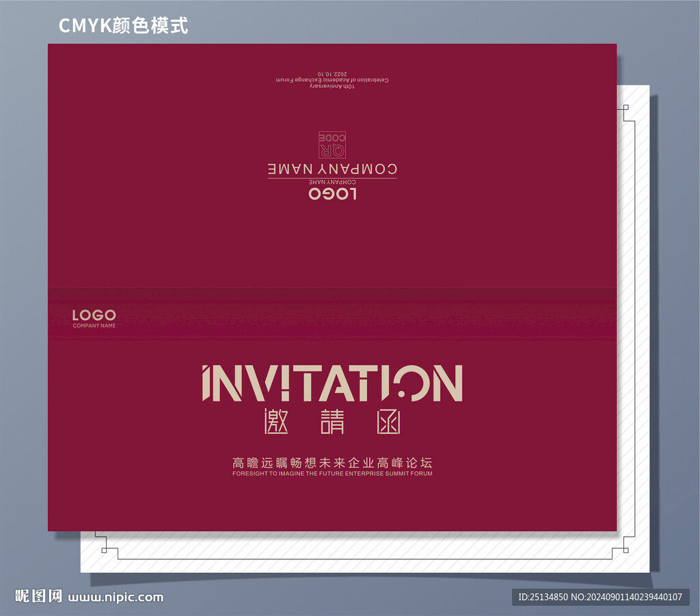Click the 'FORESIGHT TO IMAGINE THE FUTURE' line

click(332, 474)
